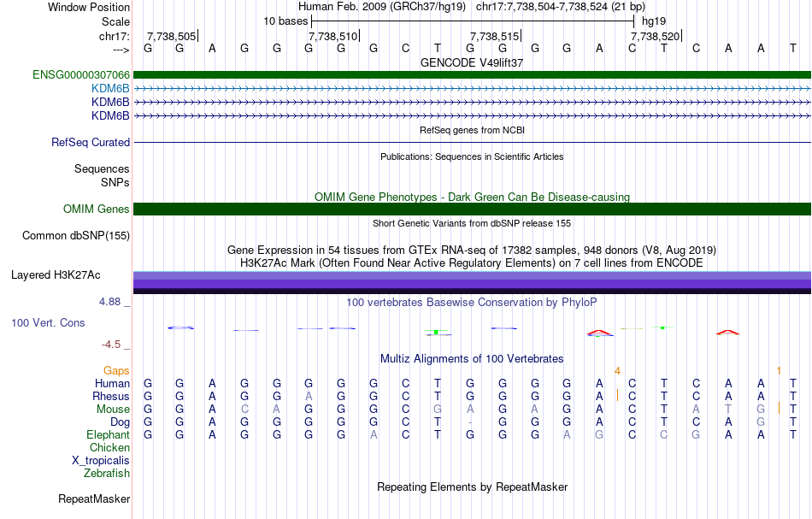This screenshot has width=812, height=519.
Task: Click the 10 bases scale bar
Action: (473, 21)
